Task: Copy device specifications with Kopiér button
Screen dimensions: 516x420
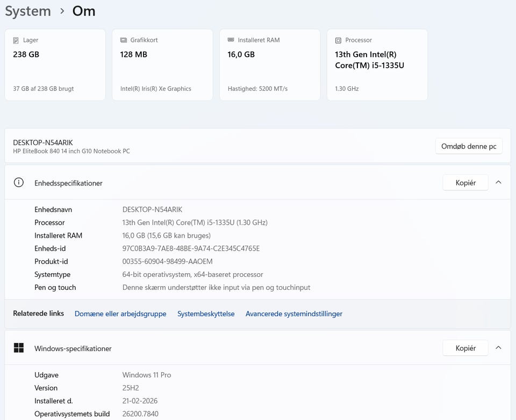Action: [465, 183]
